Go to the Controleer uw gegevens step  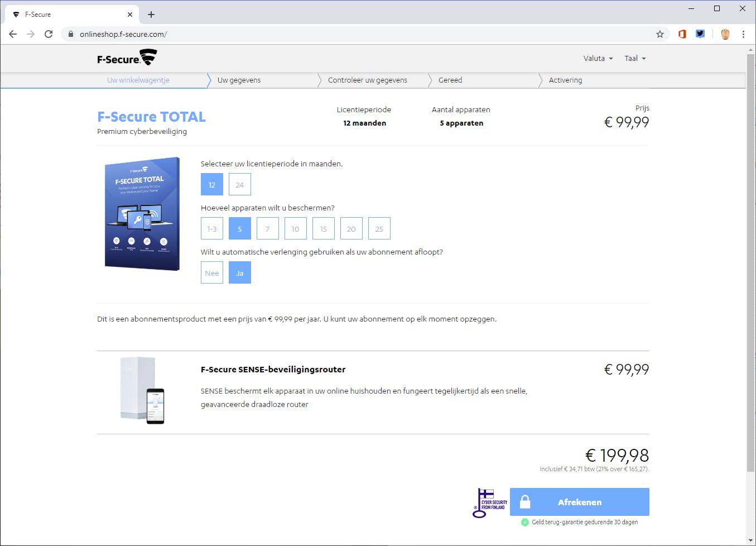click(368, 80)
